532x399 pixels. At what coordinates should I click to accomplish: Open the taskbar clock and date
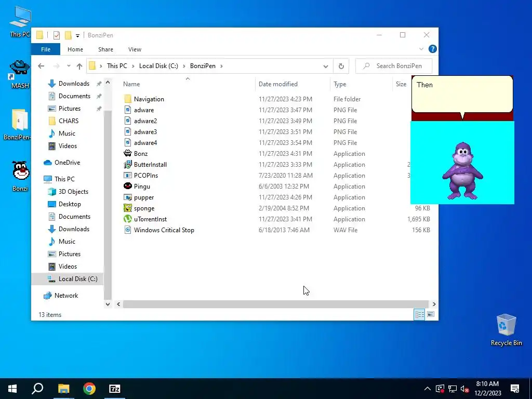coord(487,389)
